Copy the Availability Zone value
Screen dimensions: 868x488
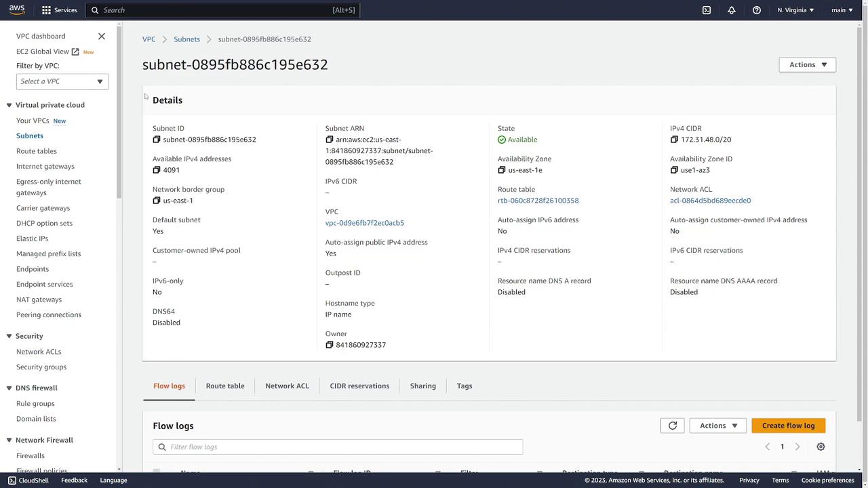tap(502, 170)
